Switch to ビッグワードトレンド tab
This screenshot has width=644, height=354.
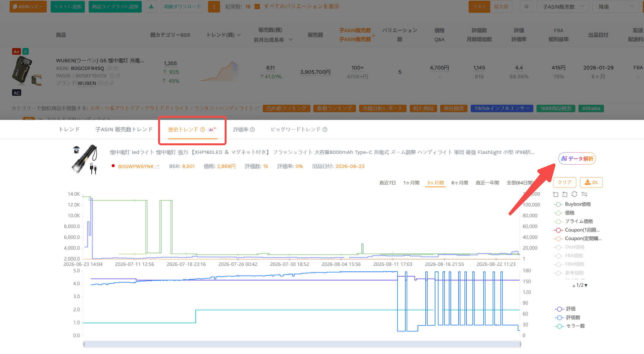point(296,129)
